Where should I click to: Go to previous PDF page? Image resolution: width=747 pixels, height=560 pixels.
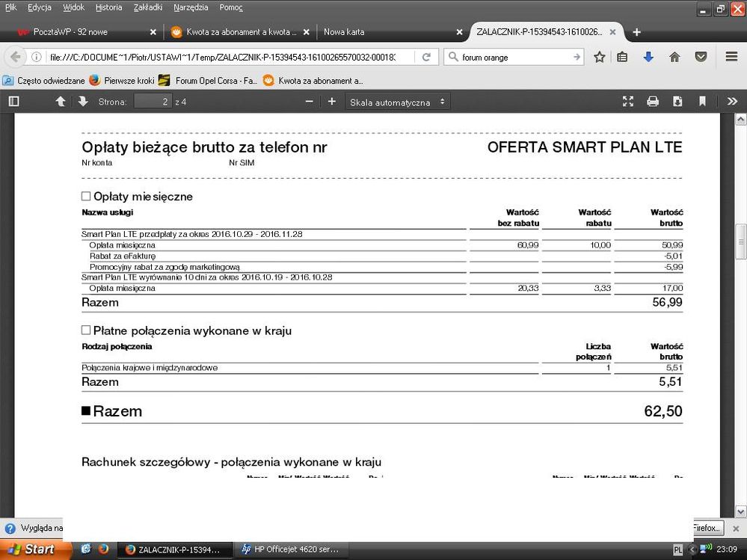pos(61,102)
